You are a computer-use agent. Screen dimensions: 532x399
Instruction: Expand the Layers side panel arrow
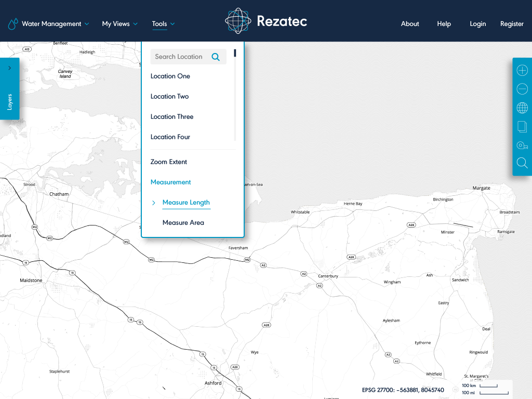(x=9, y=68)
